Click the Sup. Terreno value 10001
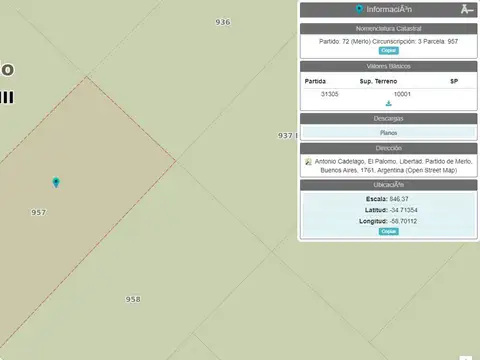This screenshot has height=360, width=480. pyautogui.click(x=402, y=94)
